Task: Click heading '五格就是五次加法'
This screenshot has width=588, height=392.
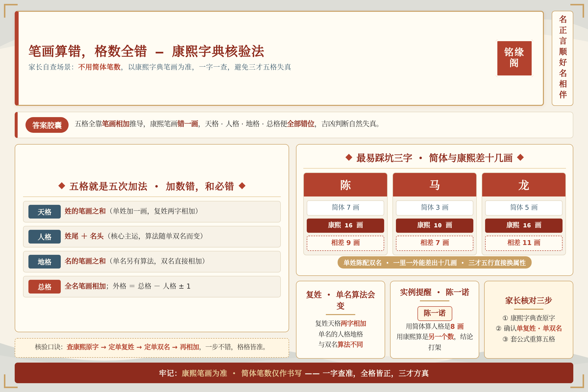Action: [x=108, y=186]
